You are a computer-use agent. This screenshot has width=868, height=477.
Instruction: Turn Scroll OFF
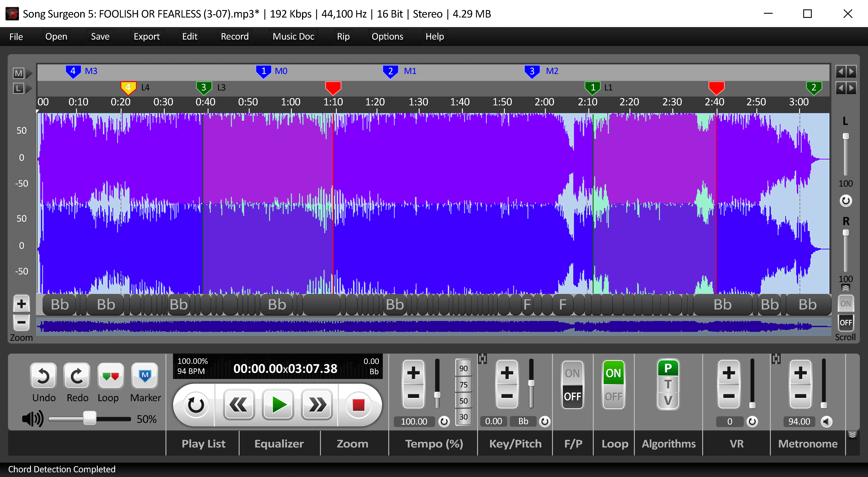pyautogui.click(x=845, y=322)
